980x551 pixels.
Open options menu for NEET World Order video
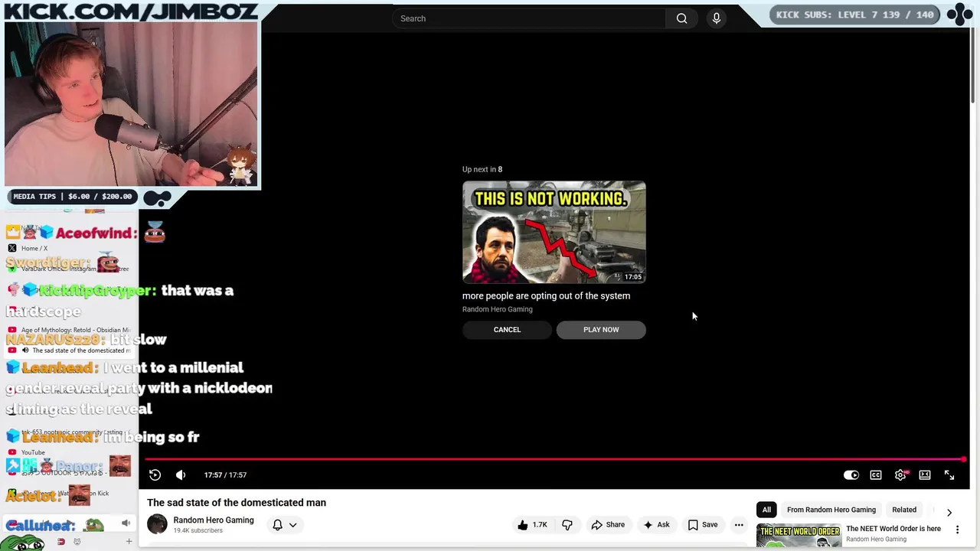(x=957, y=530)
